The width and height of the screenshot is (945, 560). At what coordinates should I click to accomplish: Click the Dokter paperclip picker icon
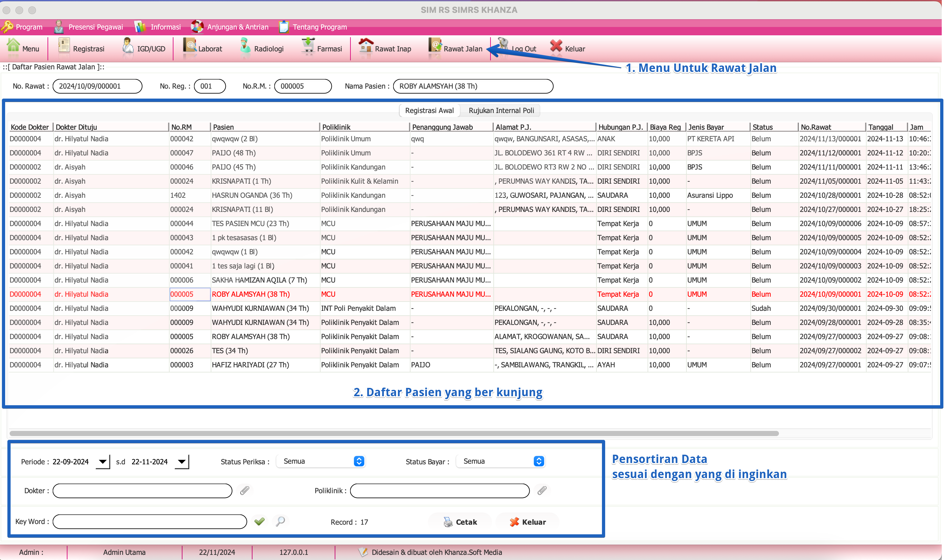244,490
